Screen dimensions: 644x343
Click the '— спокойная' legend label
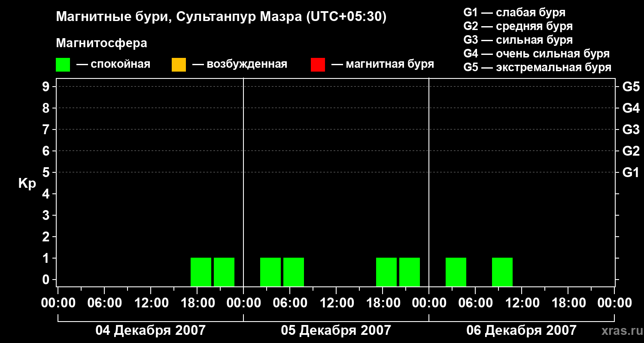coord(113,64)
